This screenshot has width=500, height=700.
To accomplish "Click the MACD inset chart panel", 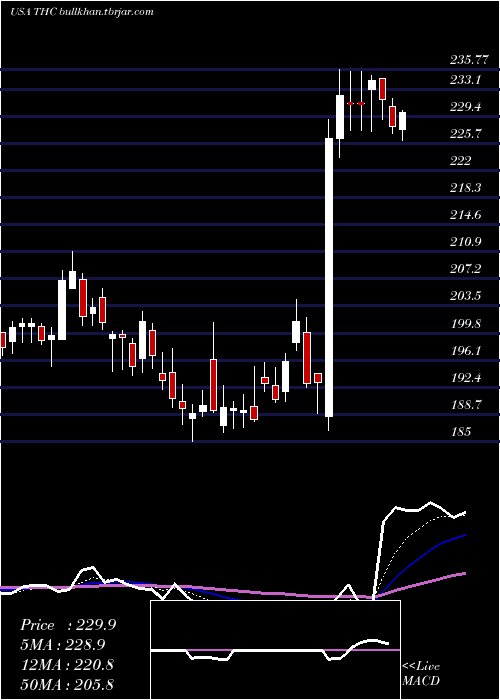I will pos(275,650).
